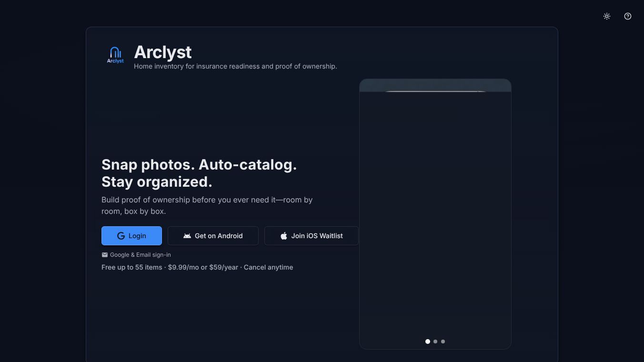644x362 pixels.
Task: Click the home inventory tagline text
Action: (x=235, y=66)
